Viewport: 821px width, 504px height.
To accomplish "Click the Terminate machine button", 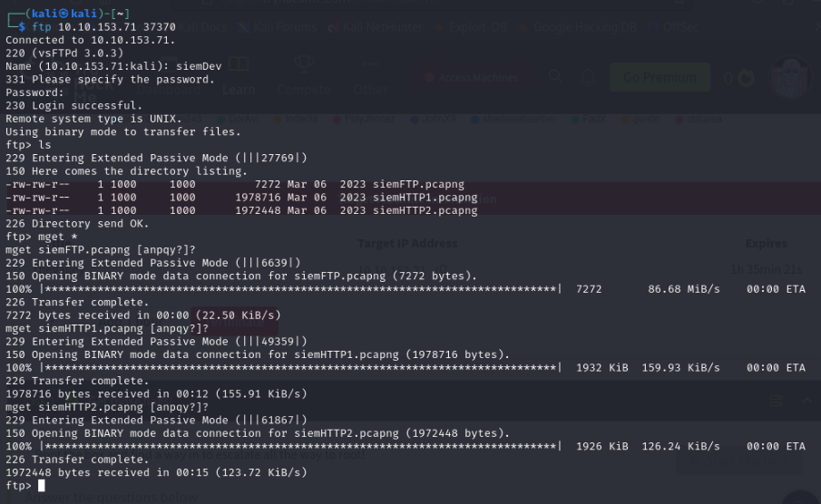I will pos(235,322).
